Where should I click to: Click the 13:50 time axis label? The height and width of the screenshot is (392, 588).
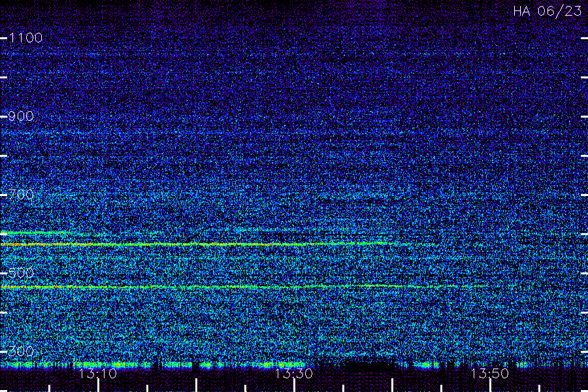tap(490, 374)
